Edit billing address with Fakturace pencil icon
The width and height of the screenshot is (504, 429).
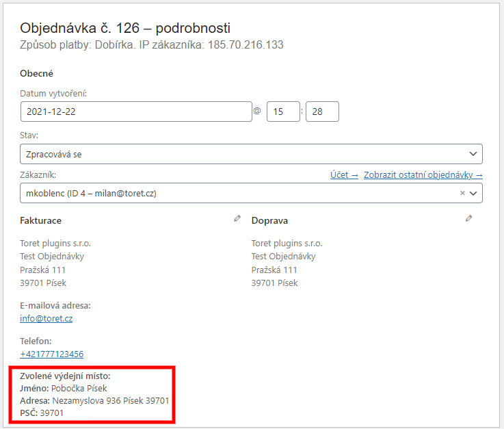(237, 219)
